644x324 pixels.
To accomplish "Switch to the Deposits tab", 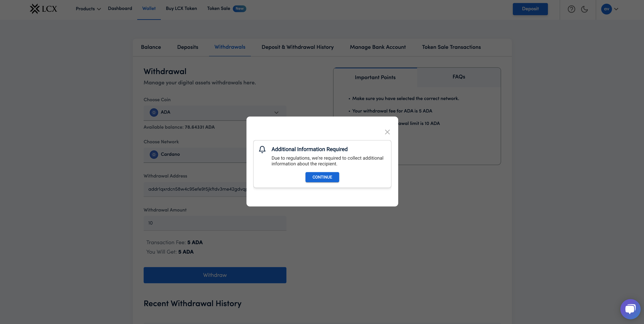I will coord(187,47).
